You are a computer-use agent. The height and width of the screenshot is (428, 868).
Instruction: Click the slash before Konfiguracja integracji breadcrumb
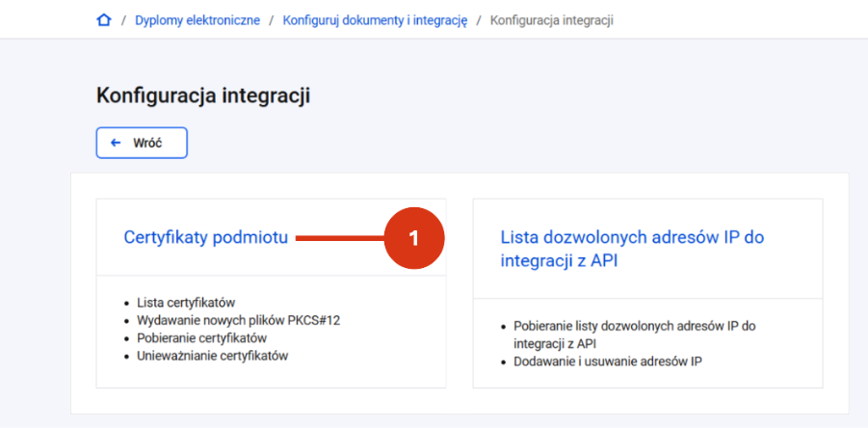pos(480,21)
